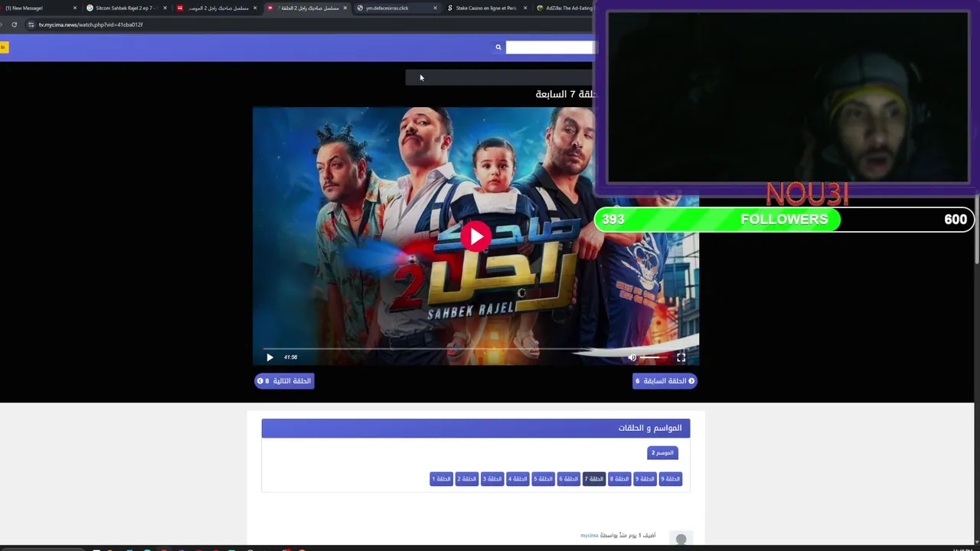This screenshot has height=551, width=980.
Task: Go to previous episode الحلقة السابقة 6
Action: (x=665, y=380)
